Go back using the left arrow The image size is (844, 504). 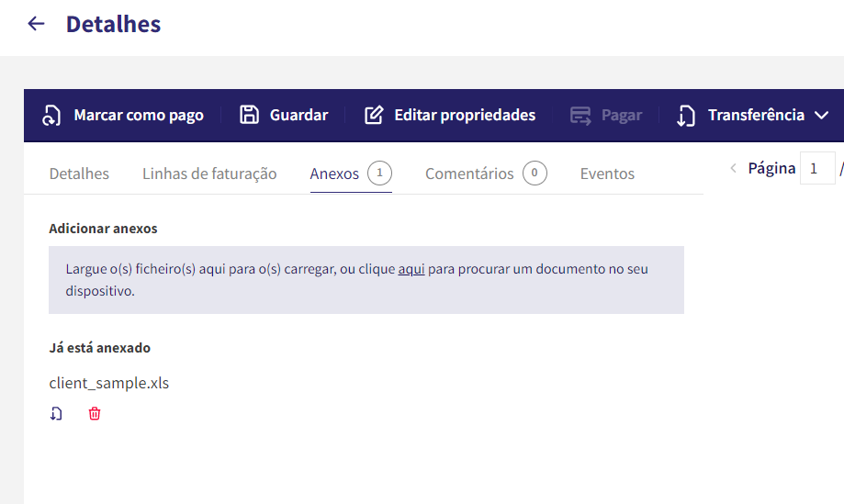[36, 24]
